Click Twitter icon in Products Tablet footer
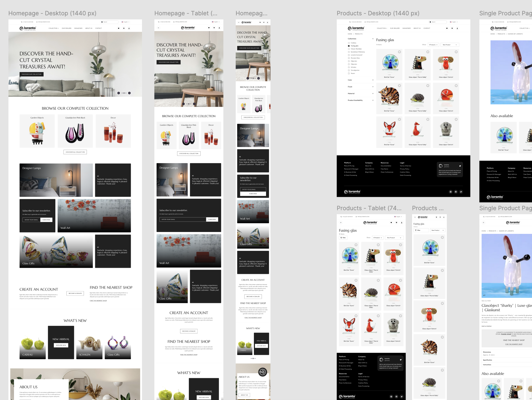 coord(402,397)
